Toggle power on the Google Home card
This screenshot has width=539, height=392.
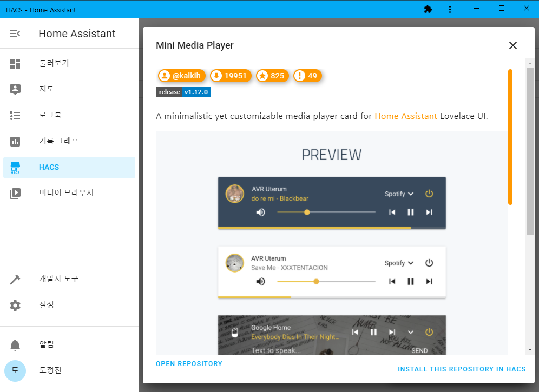tap(429, 332)
